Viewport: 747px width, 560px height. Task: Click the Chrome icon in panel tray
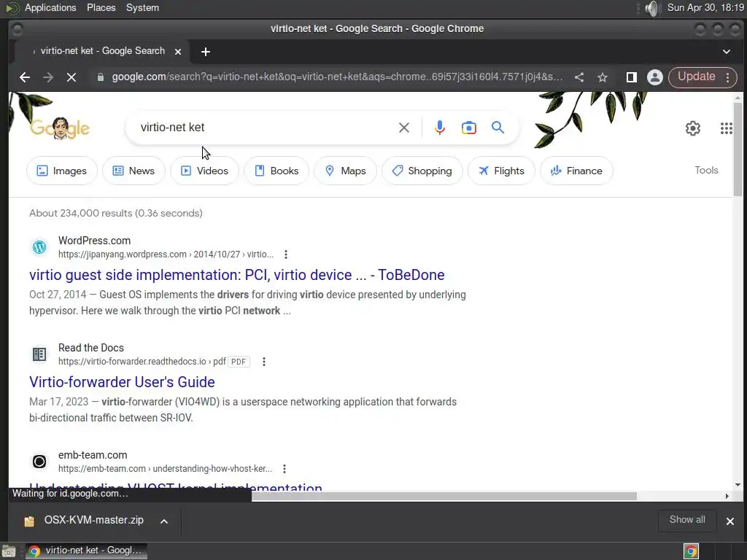click(691, 551)
